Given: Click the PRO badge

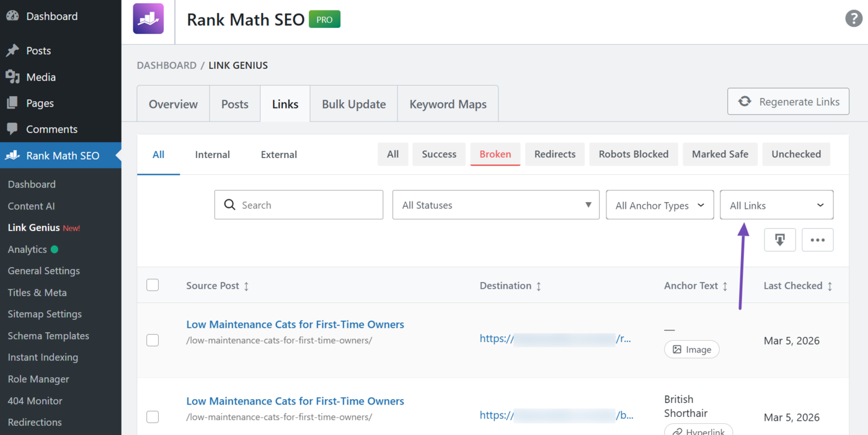Looking at the screenshot, I should 324,19.
